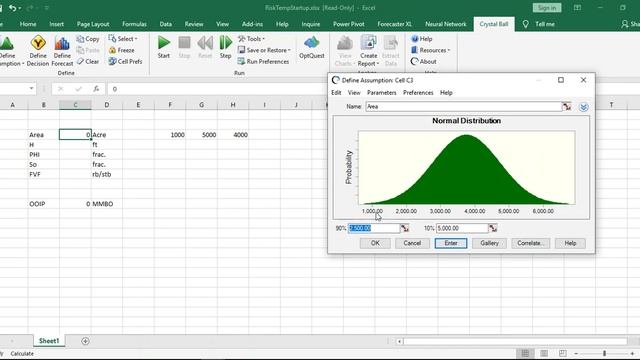
Task: Switch to the Neural Network tab
Action: [445, 24]
